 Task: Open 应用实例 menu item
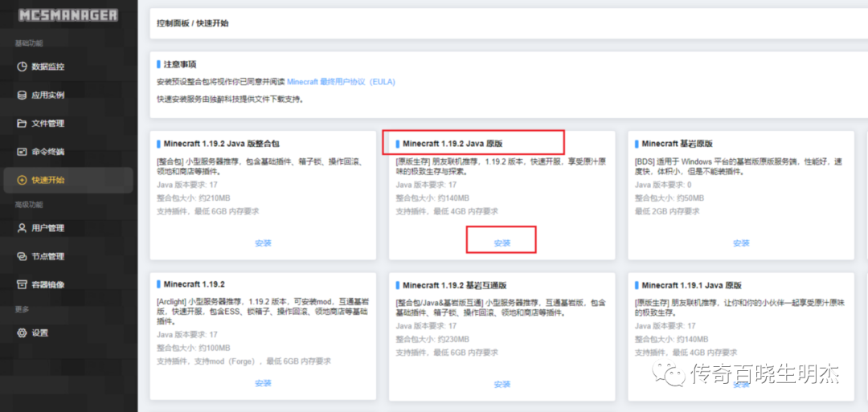pyautogui.click(x=68, y=95)
